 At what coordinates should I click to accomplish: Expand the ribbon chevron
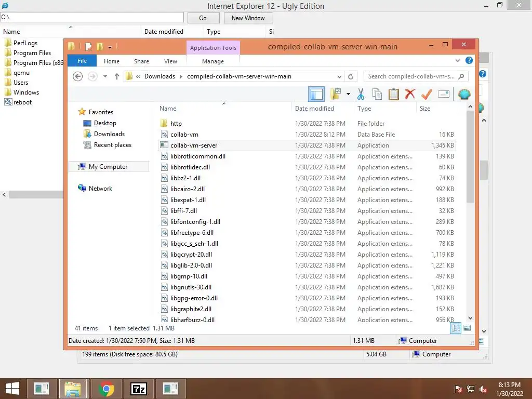pos(457,61)
